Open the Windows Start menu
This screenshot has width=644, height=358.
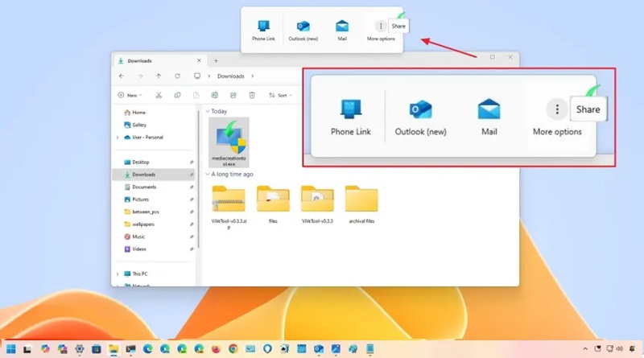11,349
